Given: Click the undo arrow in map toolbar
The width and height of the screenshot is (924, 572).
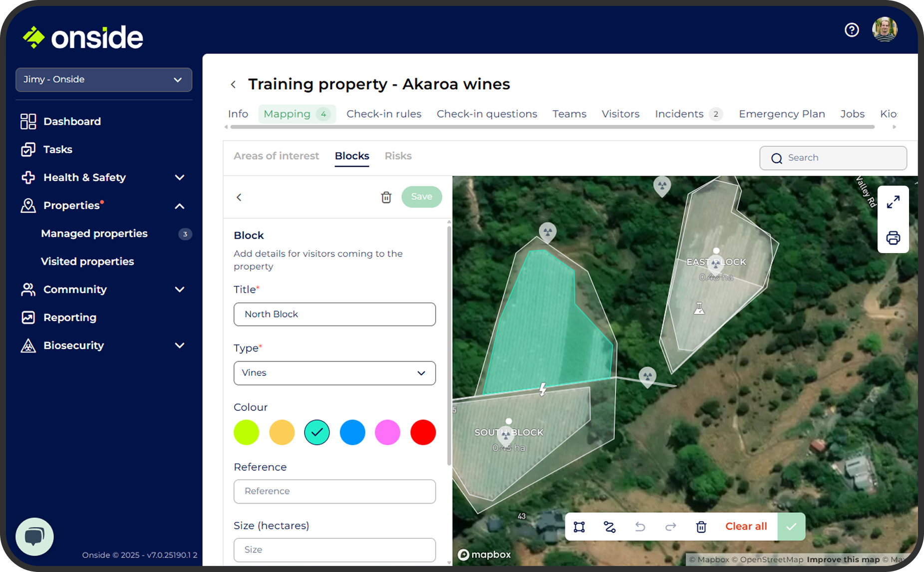Looking at the screenshot, I should pos(640,527).
